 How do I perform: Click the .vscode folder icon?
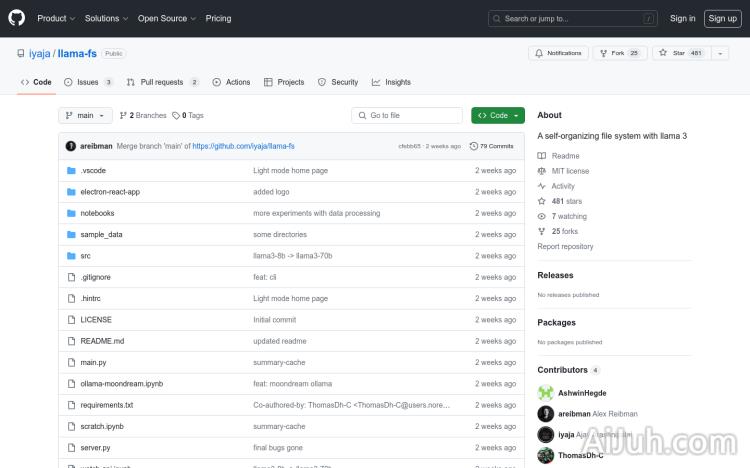[x=71, y=171]
